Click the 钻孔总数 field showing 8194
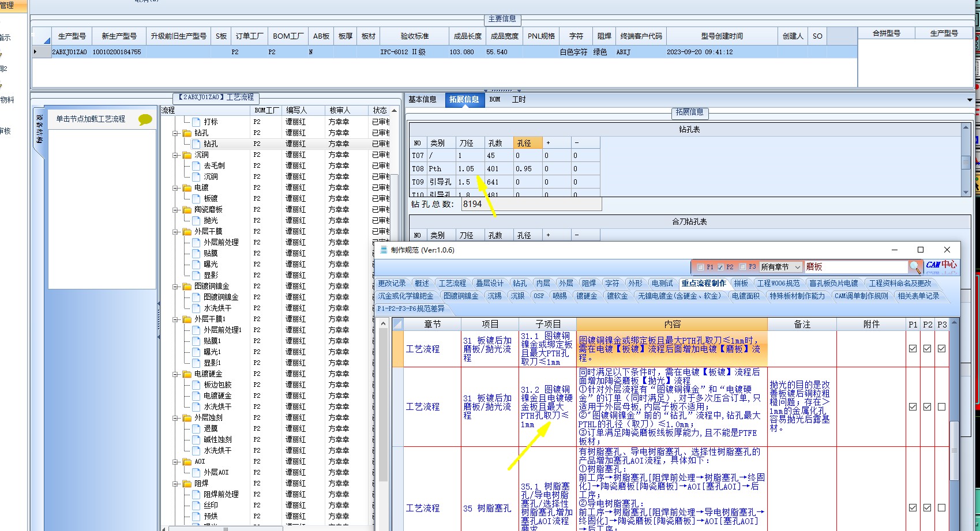The image size is (980, 531). coord(531,204)
